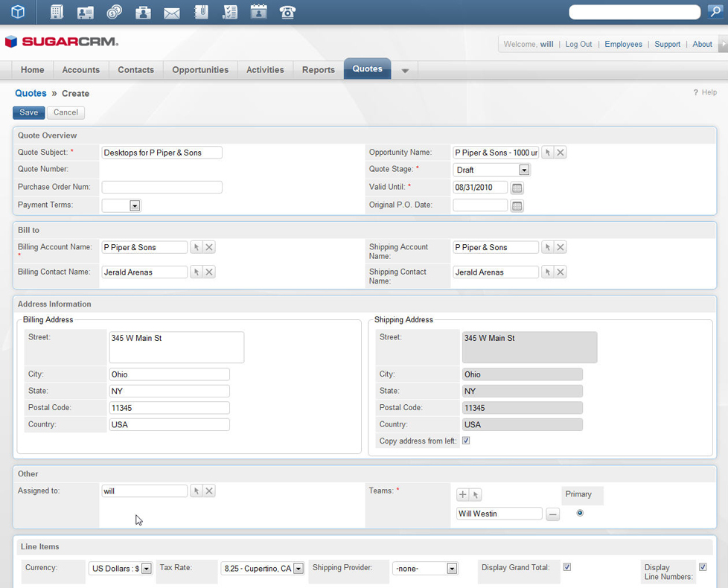Open the Quote Stage dropdown
This screenshot has height=588, width=728.
point(523,170)
